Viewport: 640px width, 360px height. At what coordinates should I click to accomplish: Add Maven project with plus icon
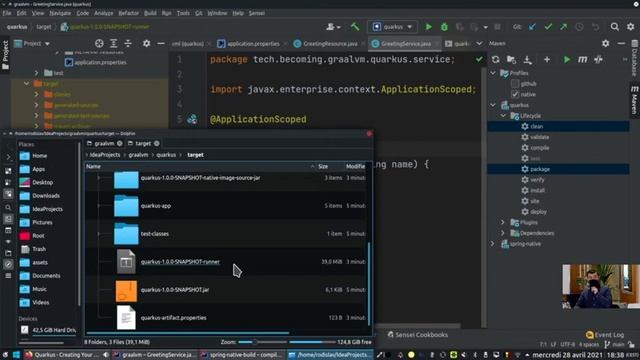click(547, 60)
